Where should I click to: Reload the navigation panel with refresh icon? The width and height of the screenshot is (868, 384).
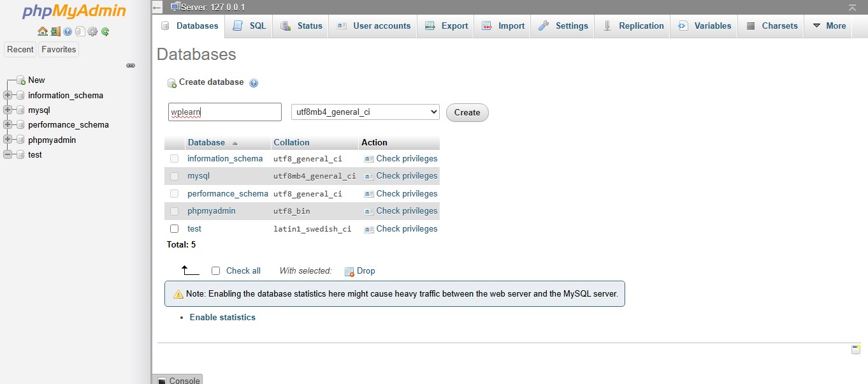coord(105,31)
